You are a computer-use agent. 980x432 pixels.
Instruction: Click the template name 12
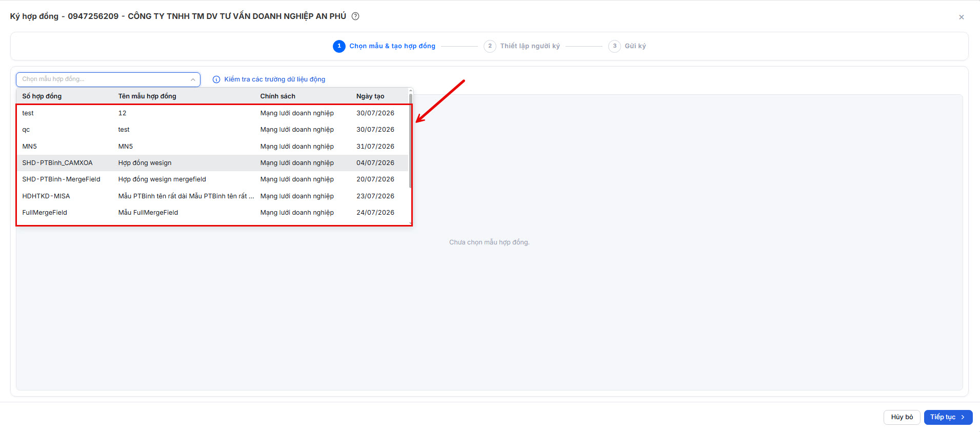(122, 113)
